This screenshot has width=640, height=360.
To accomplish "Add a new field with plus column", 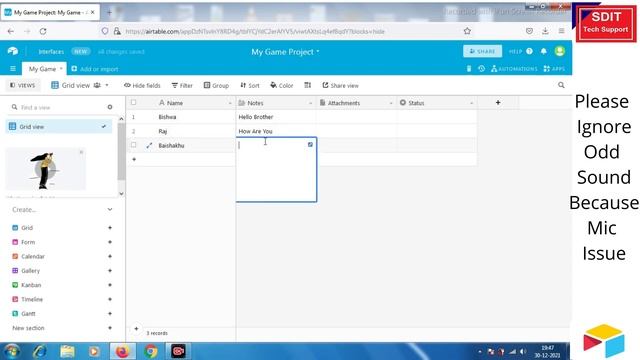I will pyautogui.click(x=498, y=102).
